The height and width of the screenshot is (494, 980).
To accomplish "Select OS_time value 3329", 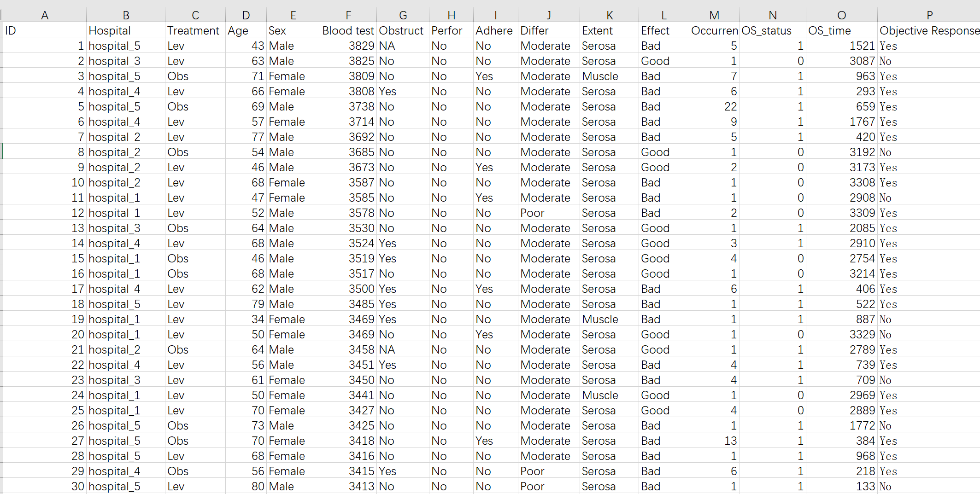I will tap(842, 334).
